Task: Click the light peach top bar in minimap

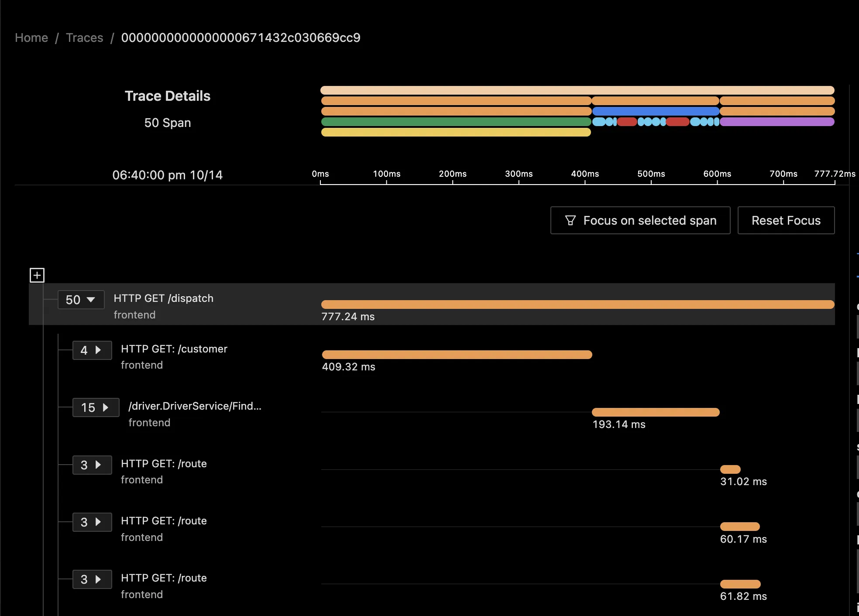Action: coord(577,90)
